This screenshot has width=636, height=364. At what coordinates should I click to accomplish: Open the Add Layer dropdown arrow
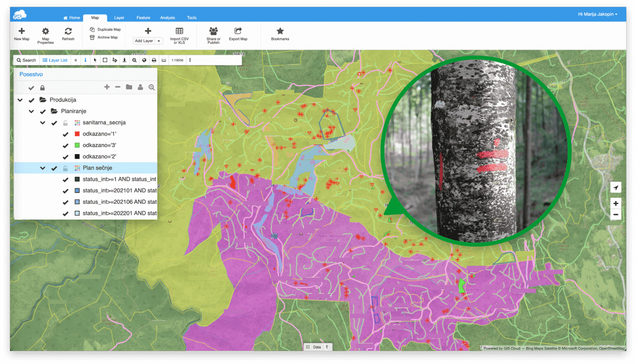point(159,41)
